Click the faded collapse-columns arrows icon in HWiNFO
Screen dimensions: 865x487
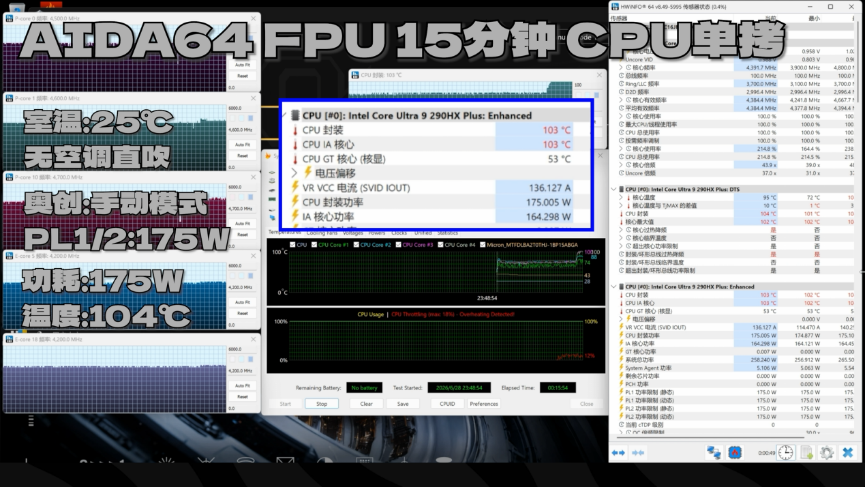(638, 453)
